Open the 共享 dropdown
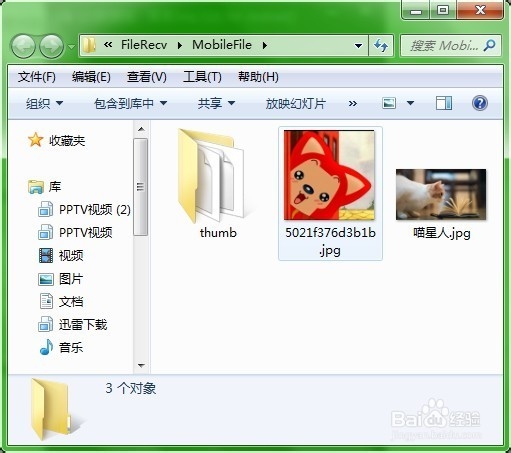The image size is (511, 453). pos(216,103)
